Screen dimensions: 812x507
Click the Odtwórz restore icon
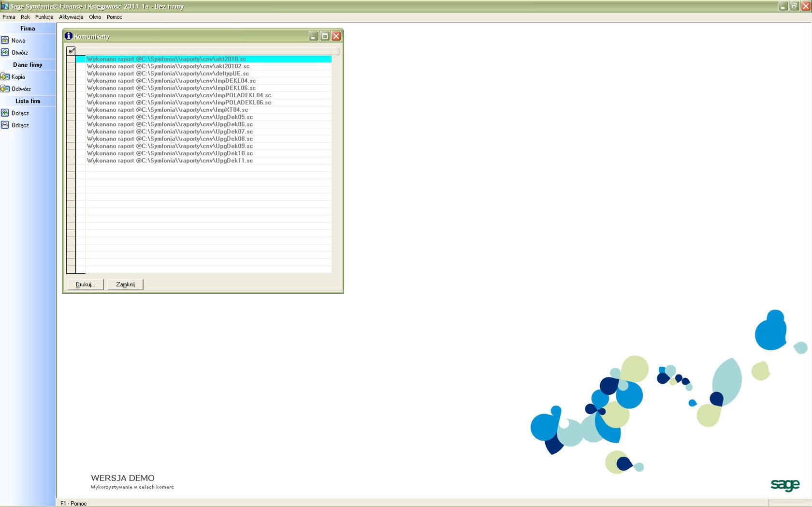[5, 89]
